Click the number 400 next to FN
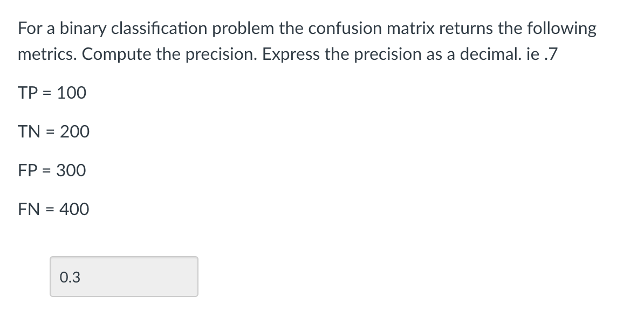This screenshot has width=644, height=331. pos(73,209)
